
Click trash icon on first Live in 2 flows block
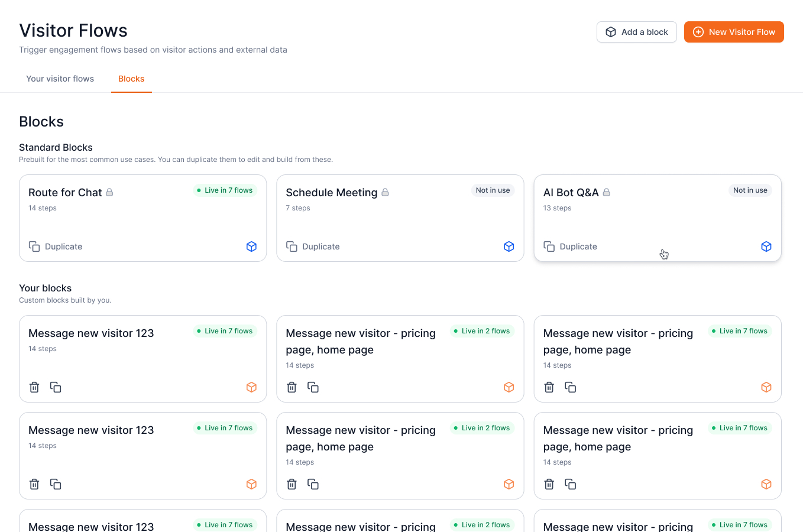292,387
